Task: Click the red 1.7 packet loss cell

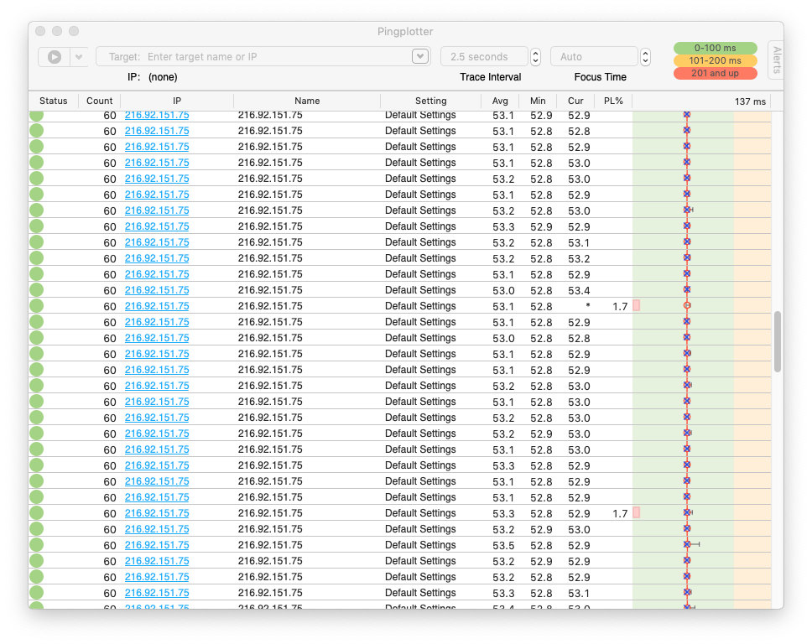Action: [635, 306]
